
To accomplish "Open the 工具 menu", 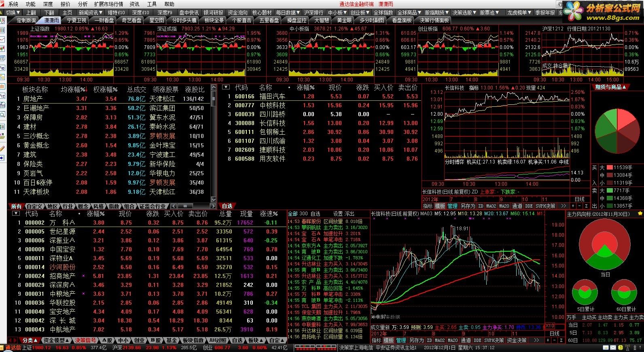I will 152,4.
